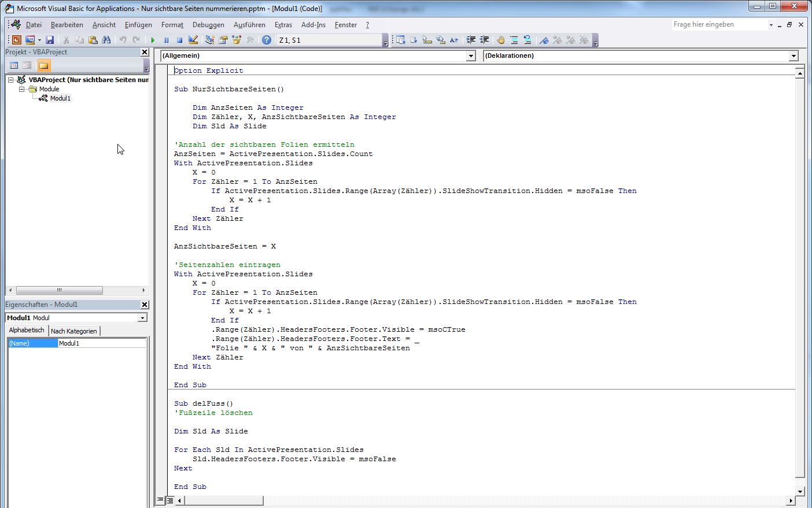Click the Indent icon in Edit toolbar
The image size is (812, 508).
471,40
